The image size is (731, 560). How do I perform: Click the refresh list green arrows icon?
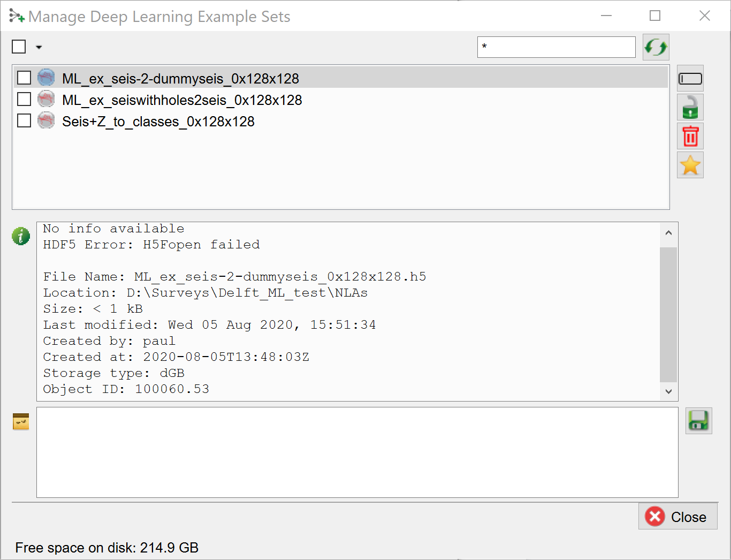click(x=656, y=47)
